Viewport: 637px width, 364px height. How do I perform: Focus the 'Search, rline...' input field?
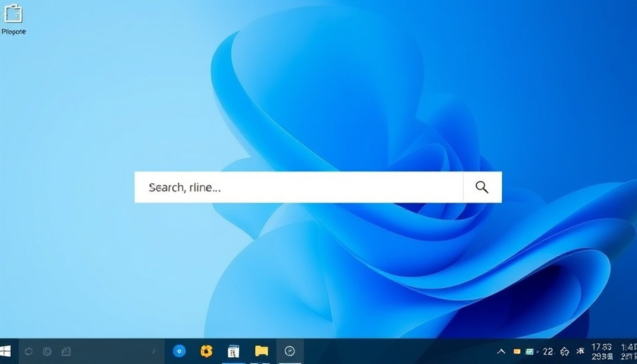299,187
